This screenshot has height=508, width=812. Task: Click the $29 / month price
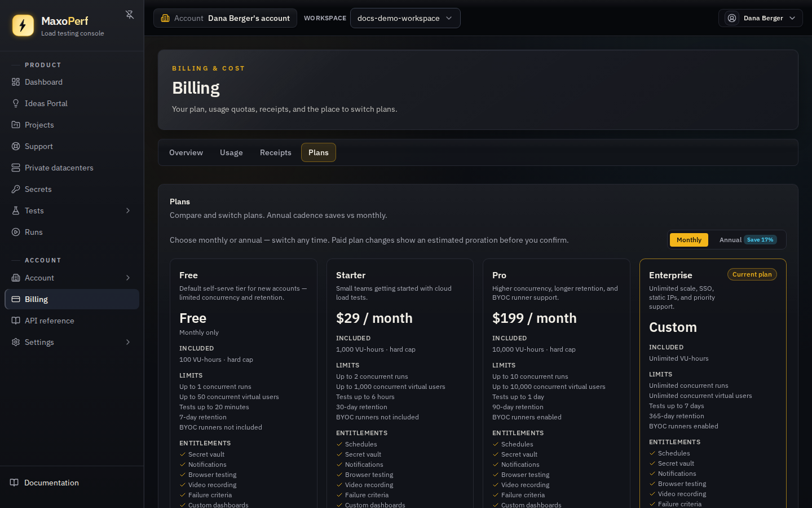coord(374,318)
